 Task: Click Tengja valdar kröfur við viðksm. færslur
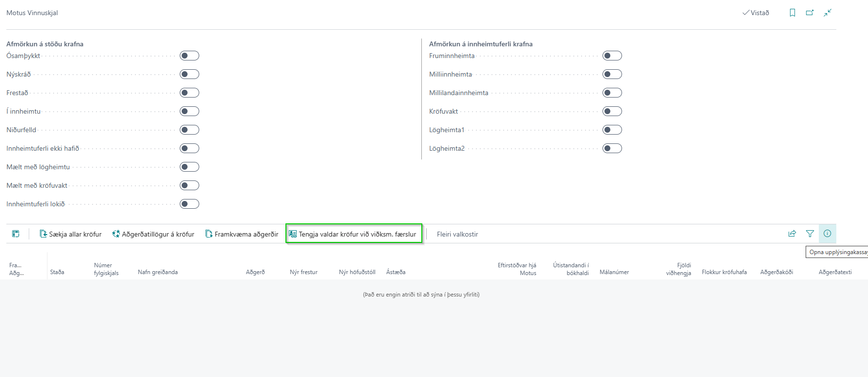[x=354, y=234]
